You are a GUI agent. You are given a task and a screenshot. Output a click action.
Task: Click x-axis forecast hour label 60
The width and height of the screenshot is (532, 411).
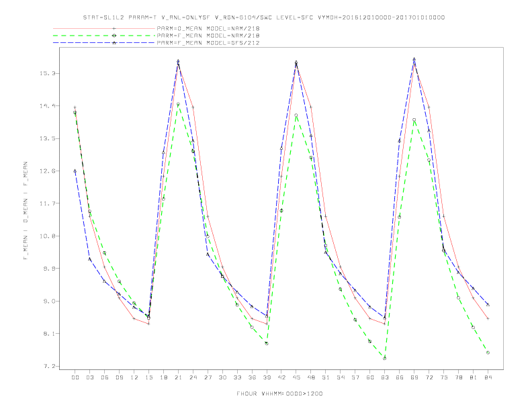click(x=370, y=377)
